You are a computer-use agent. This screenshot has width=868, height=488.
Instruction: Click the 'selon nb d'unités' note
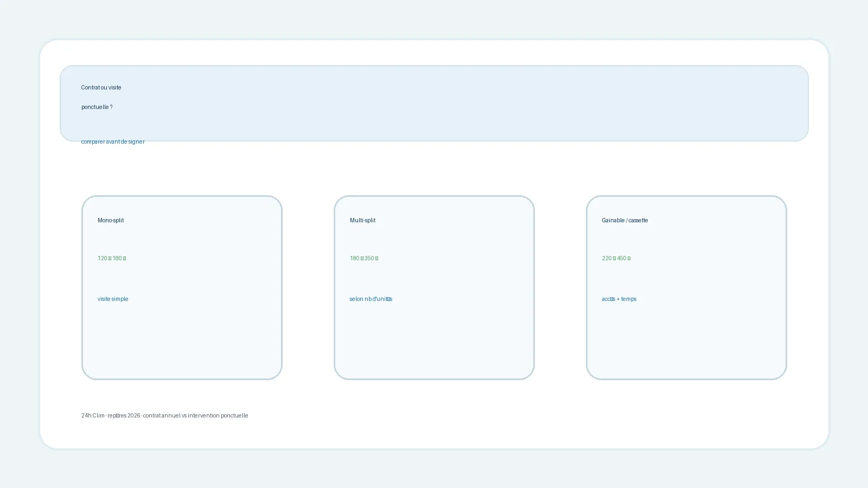pos(371,299)
